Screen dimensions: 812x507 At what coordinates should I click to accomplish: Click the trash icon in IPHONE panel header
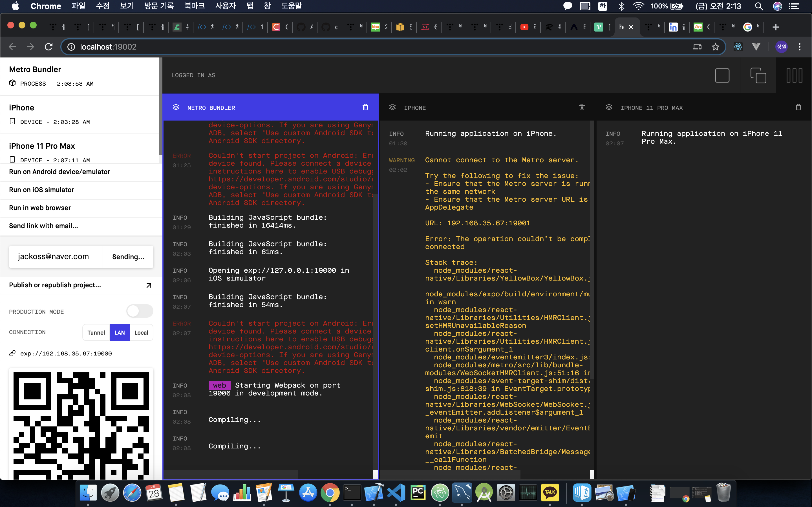point(582,107)
